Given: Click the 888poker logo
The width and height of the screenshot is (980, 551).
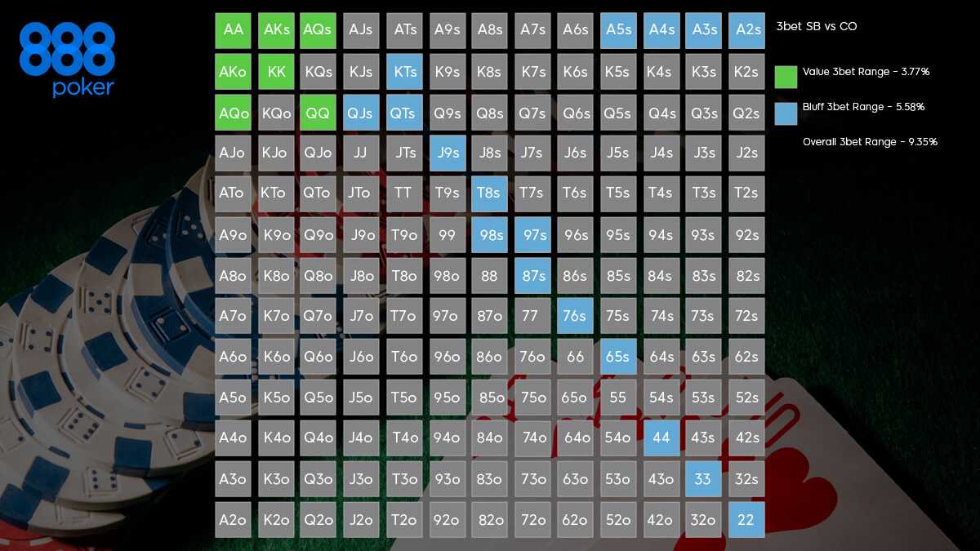Looking at the screenshot, I should coord(67,60).
